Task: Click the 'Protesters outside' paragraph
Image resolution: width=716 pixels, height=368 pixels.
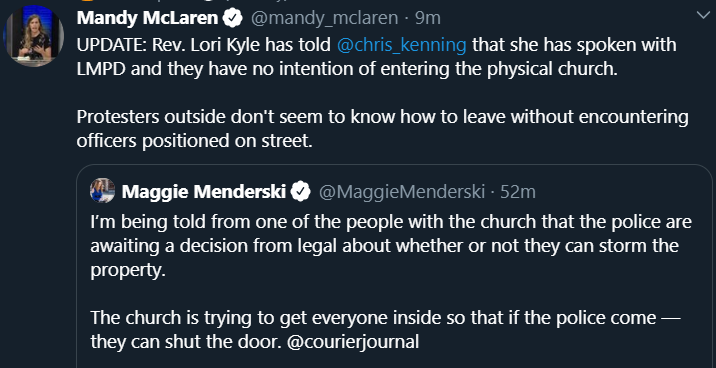Action: click(382, 129)
